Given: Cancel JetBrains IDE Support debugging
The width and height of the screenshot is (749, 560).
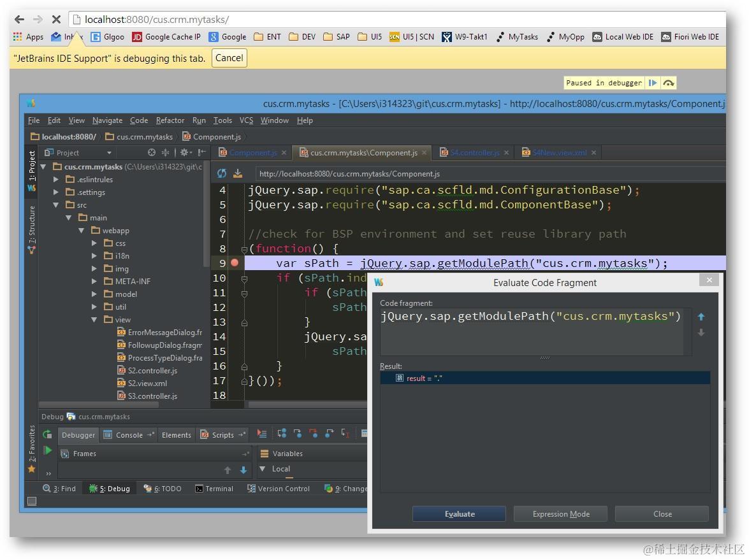Looking at the screenshot, I should [229, 58].
